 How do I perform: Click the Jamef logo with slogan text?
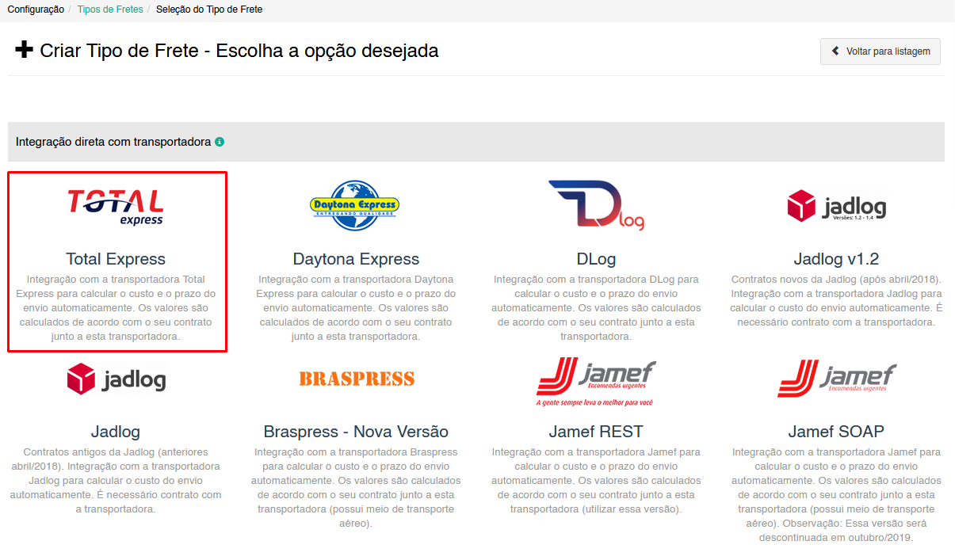tap(596, 383)
